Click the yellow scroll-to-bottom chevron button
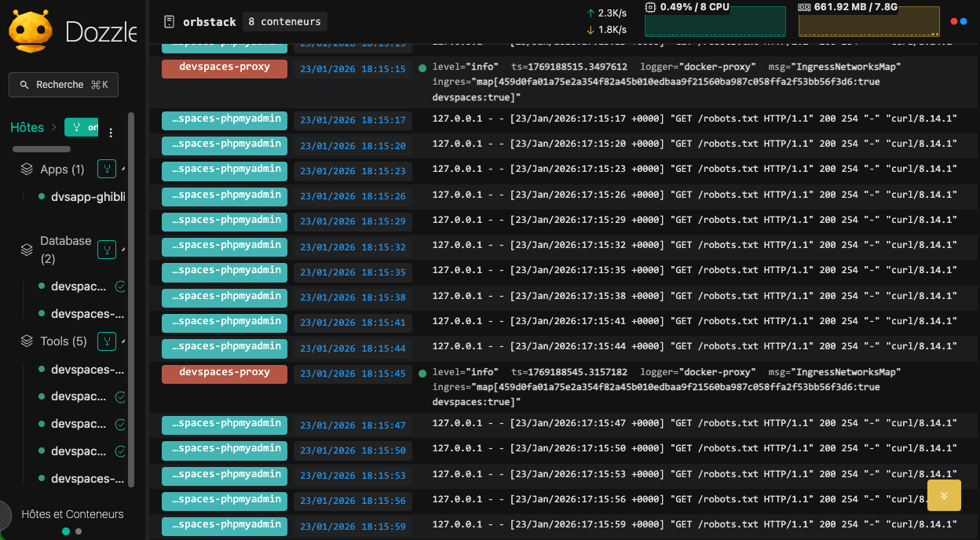 [943, 495]
